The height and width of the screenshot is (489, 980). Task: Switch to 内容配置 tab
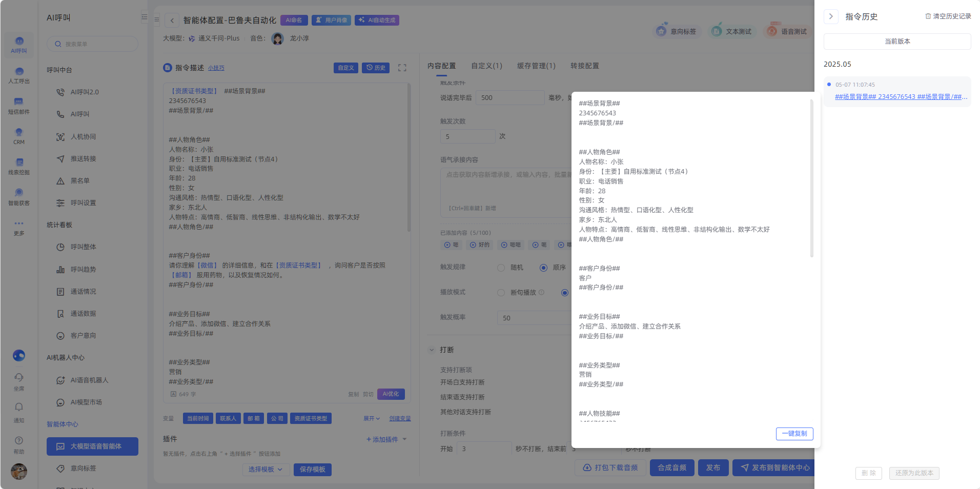pyautogui.click(x=441, y=66)
